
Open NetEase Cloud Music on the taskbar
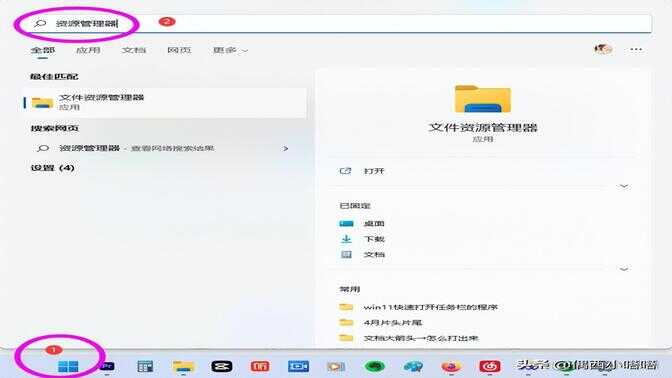coord(489,366)
